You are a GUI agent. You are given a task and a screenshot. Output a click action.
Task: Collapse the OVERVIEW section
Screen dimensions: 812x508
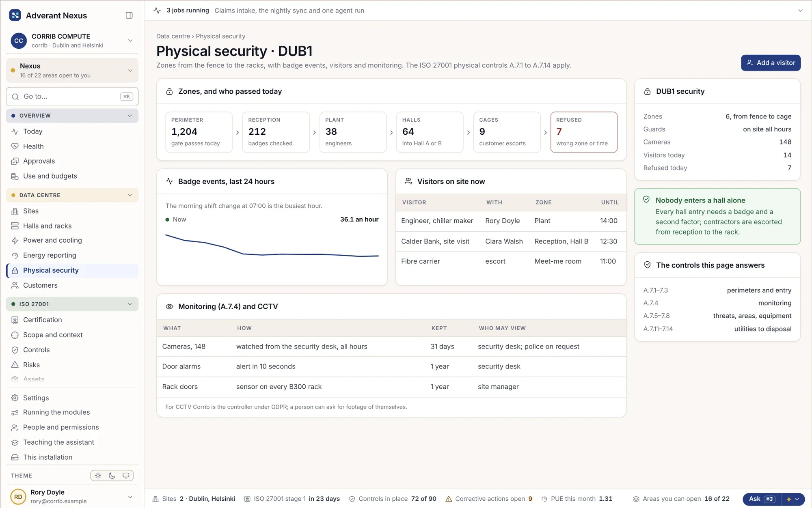72,116
